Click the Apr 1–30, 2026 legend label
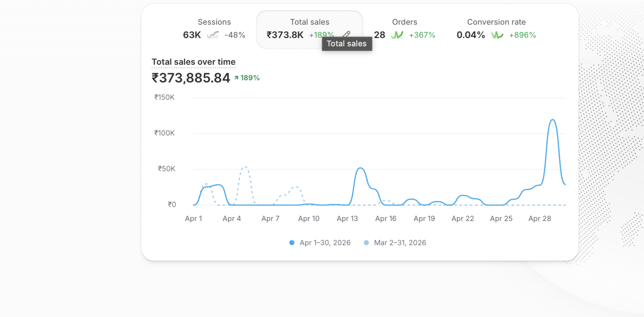This screenshot has width=644, height=317. [325, 243]
